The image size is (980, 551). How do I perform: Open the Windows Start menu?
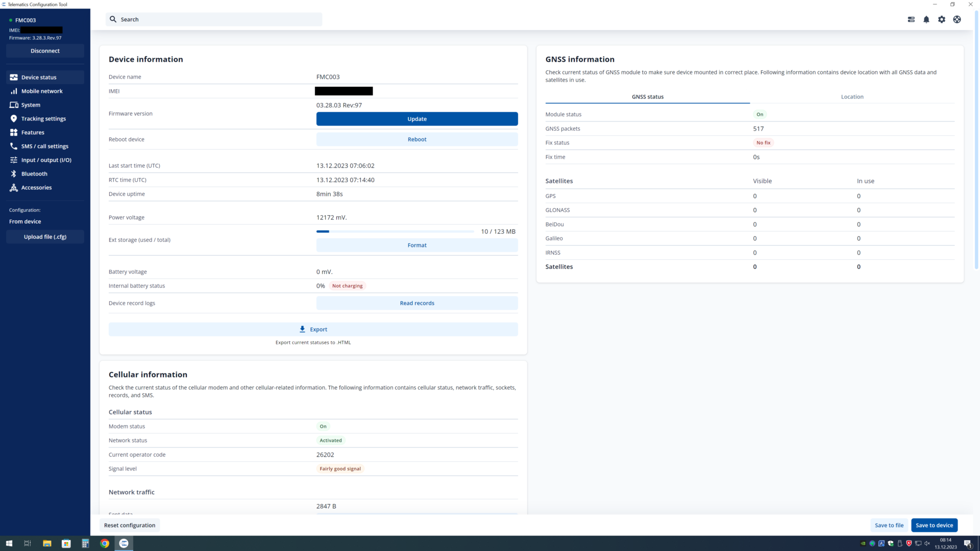point(9,544)
